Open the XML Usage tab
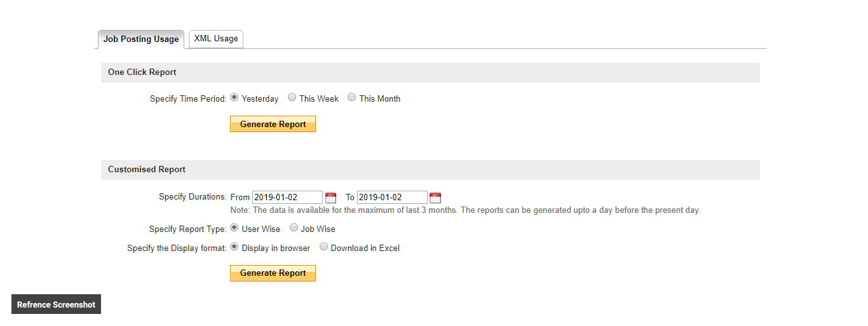The width and height of the screenshot is (868, 326). tap(216, 39)
